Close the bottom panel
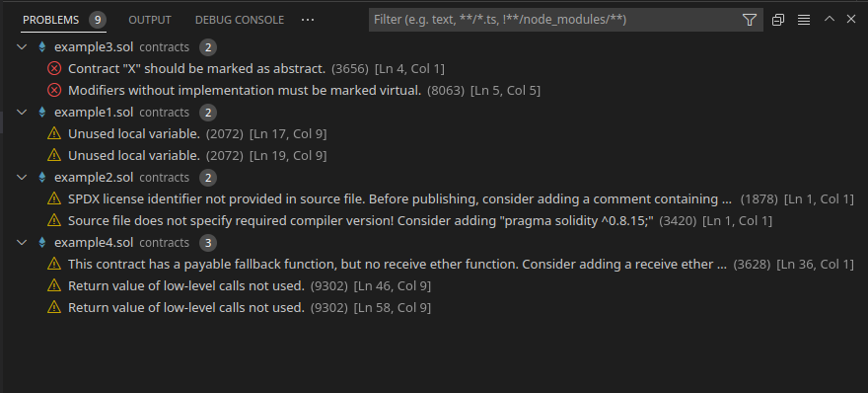The height and width of the screenshot is (393, 868). [851, 19]
